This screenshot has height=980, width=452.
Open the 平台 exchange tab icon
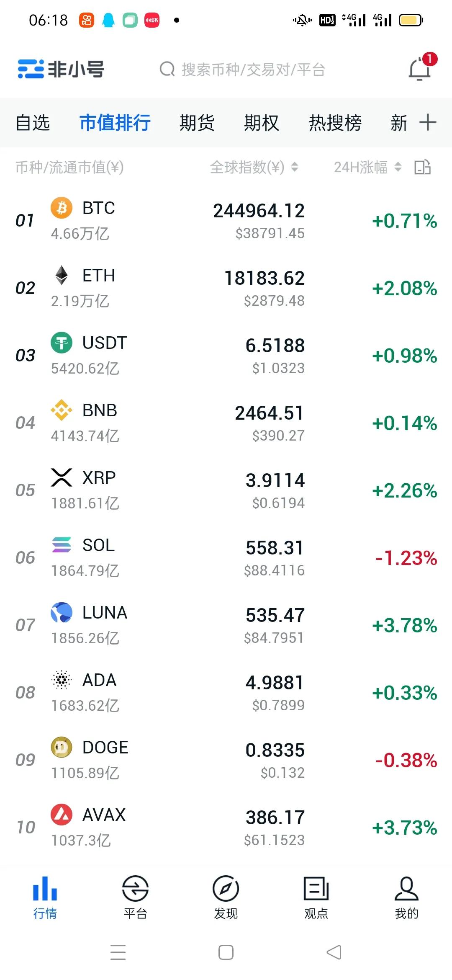click(135, 888)
